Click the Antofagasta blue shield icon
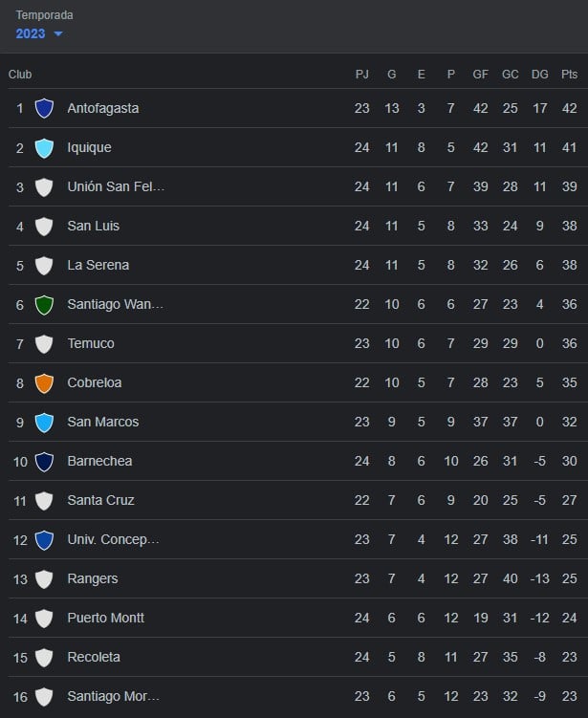The height and width of the screenshot is (718, 588). coord(44,109)
